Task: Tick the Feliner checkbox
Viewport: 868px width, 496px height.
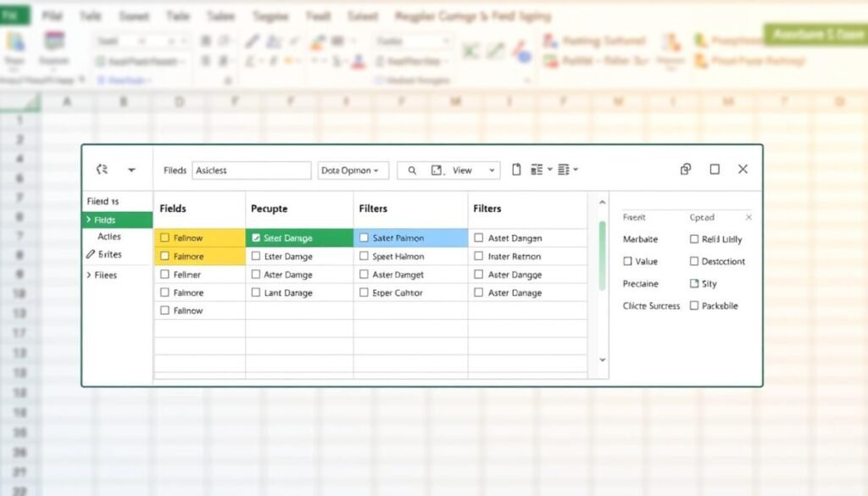Action: (x=165, y=274)
